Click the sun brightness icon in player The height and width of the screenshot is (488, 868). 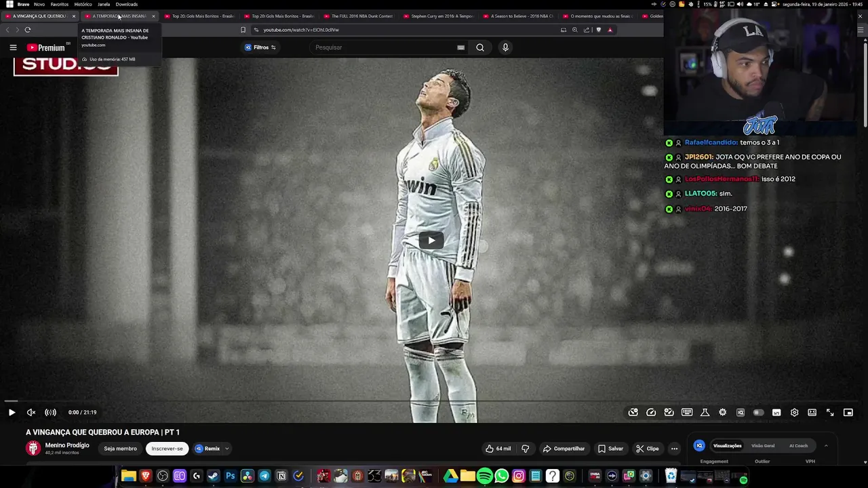pyautogui.click(x=723, y=412)
